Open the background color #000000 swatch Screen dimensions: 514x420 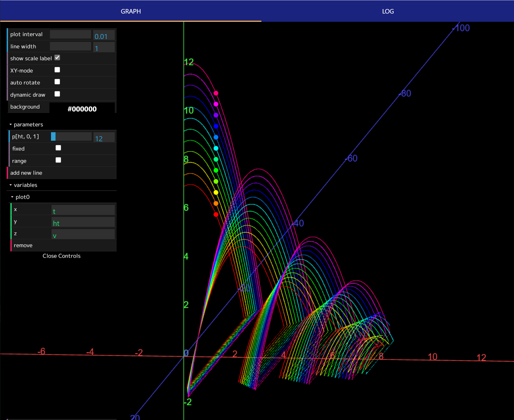pos(82,108)
